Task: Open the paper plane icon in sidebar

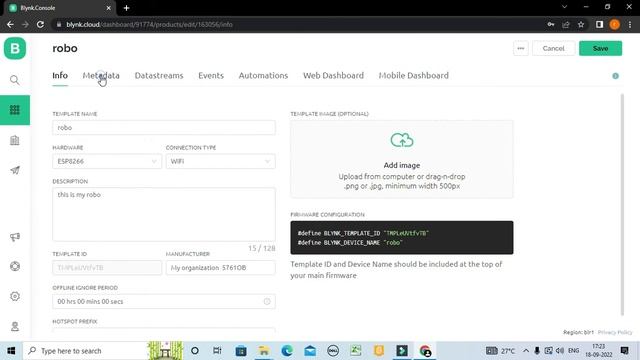Action: (x=15, y=170)
